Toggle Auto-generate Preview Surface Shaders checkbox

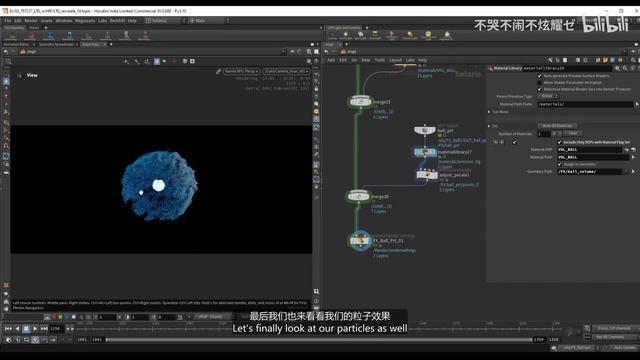click(540, 76)
